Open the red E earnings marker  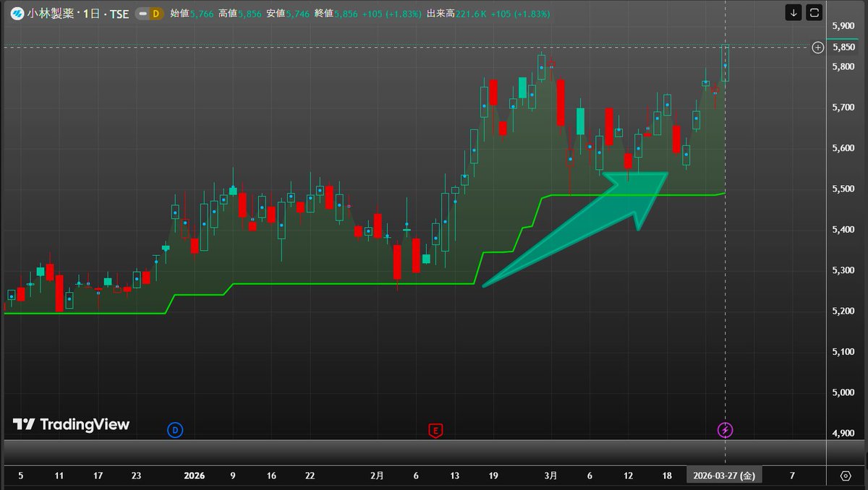click(x=435, y=431)
